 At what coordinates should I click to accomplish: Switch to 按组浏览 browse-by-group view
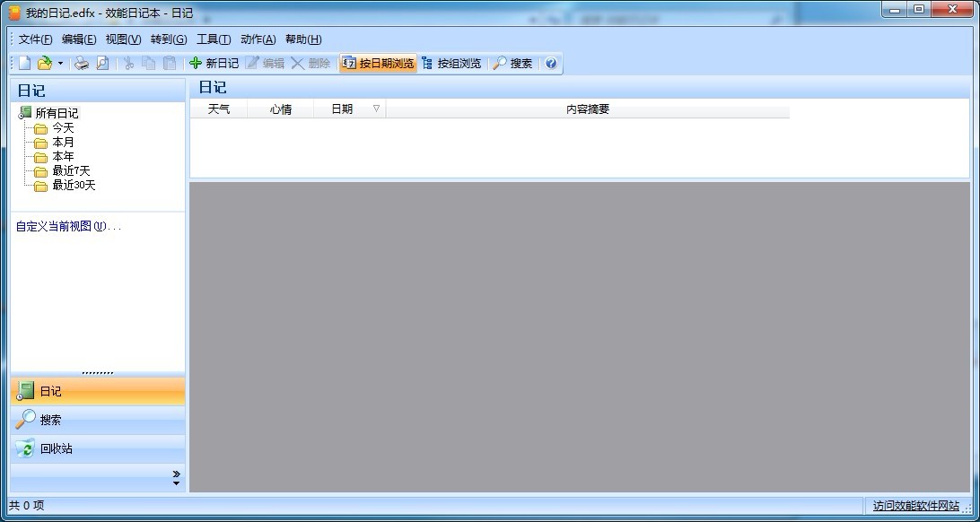coord(451,63)
